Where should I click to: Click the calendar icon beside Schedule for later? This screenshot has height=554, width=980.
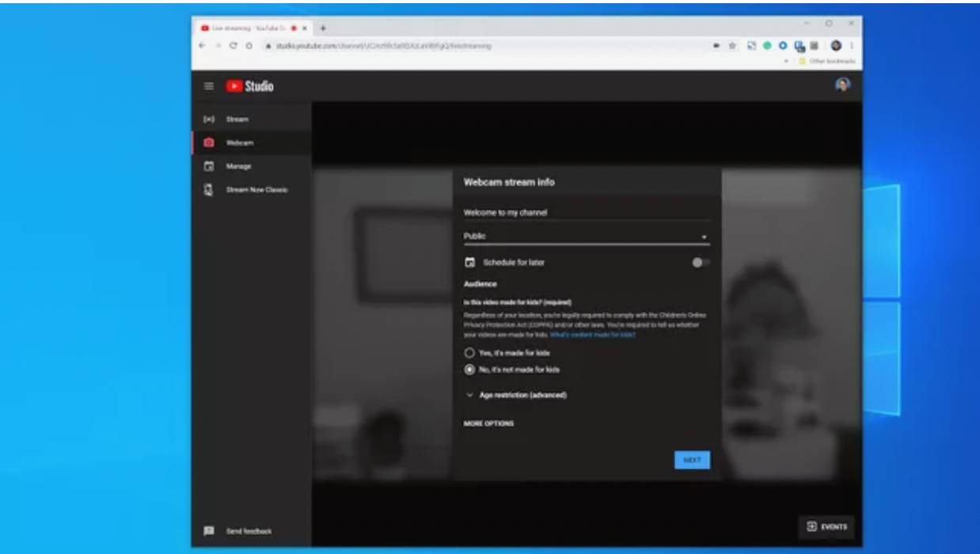point(469,262)
